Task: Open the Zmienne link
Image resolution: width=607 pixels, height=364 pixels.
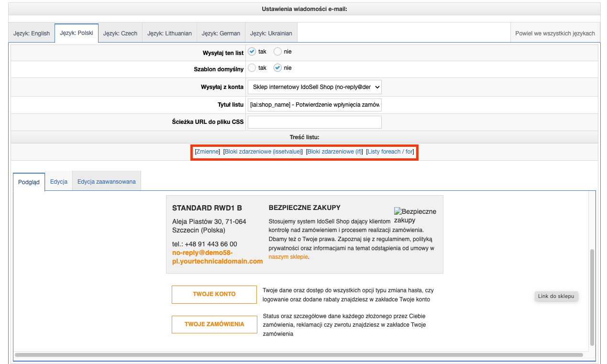Action: (x=208, y=152)
